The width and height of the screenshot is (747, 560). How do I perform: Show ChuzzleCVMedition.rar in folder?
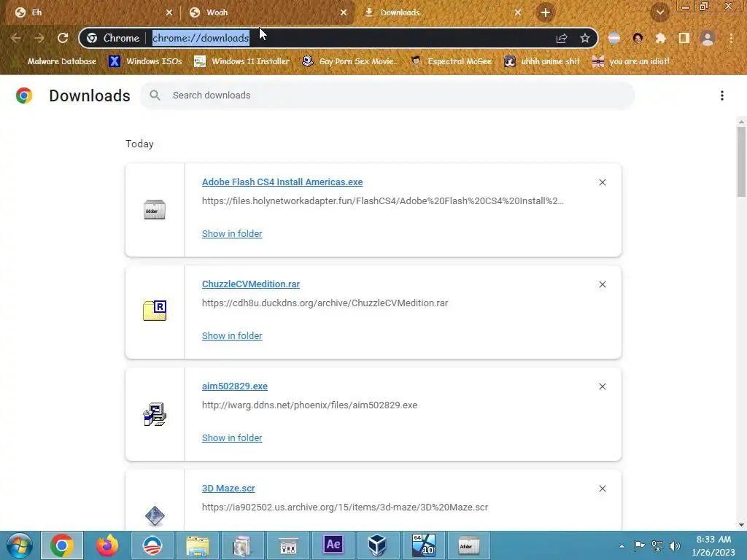[232, 335]
